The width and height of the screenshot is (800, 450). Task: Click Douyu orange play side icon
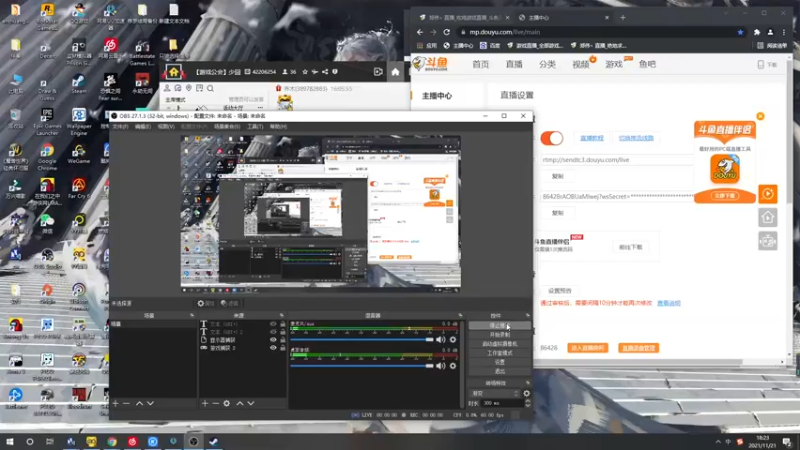point(767,194)
